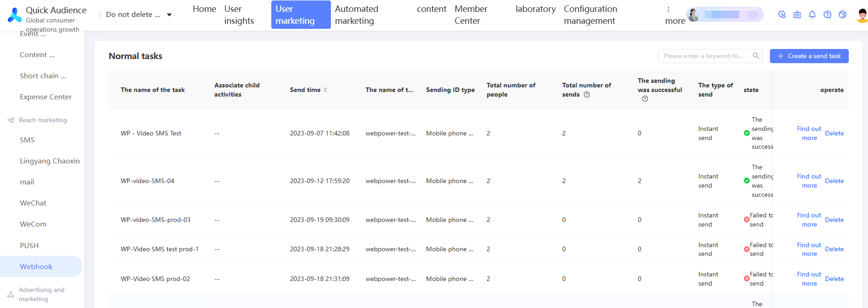Select SMS in the sidebar
This screenshot has width=868, height=308.
coord(27,140)
